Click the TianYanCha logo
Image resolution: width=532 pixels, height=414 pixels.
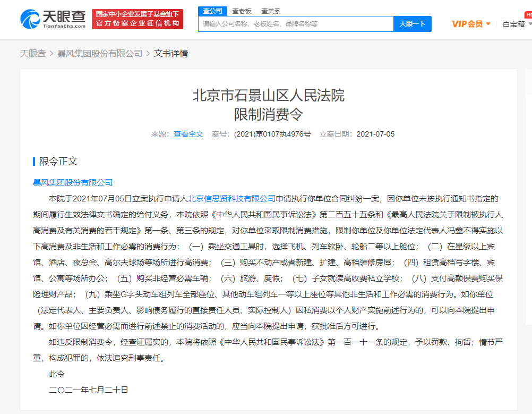(x=53, y=19)
